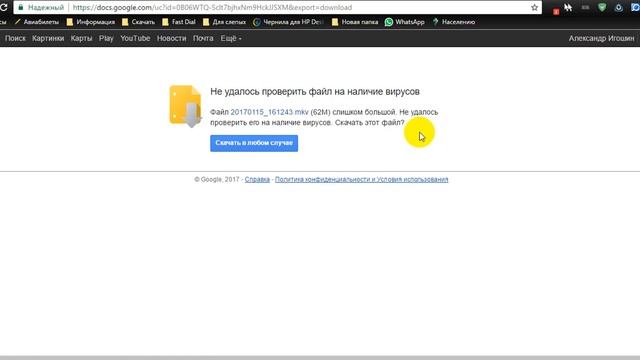The image size is (640, 360).
Task: Open the dark round drop extension icon
Action: [x=619, y=7]
